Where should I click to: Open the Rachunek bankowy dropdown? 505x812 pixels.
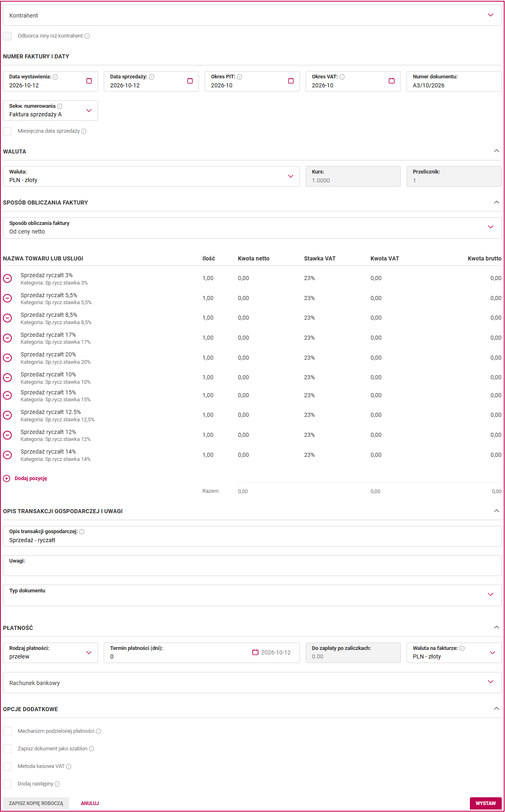(x=252, y=683)
